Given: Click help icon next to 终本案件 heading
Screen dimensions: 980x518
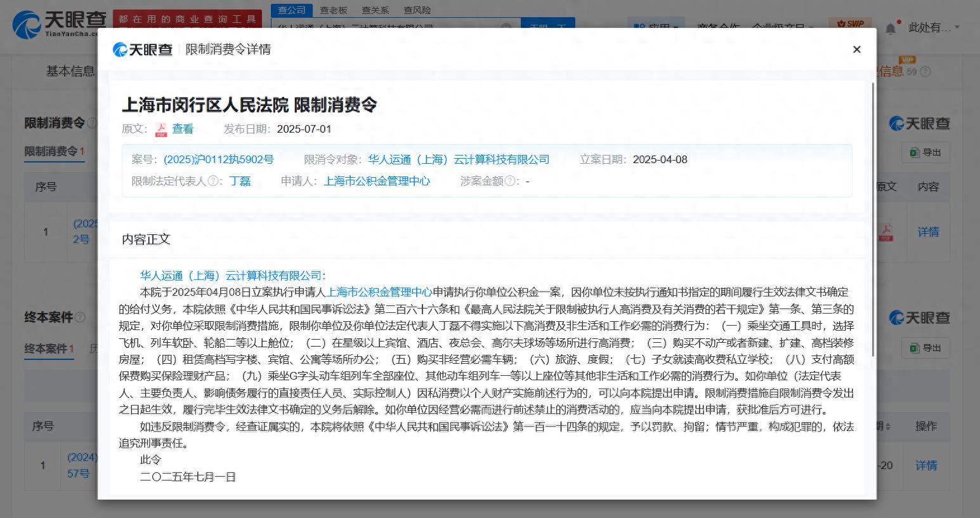Looking at the screenshot, I should click(80, 317).
